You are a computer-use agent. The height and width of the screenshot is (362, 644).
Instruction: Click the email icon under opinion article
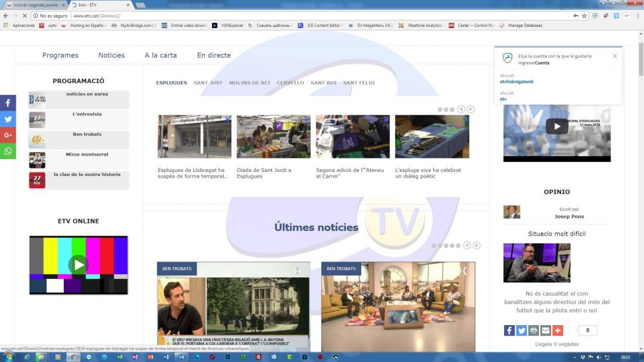tap(546, 330)
